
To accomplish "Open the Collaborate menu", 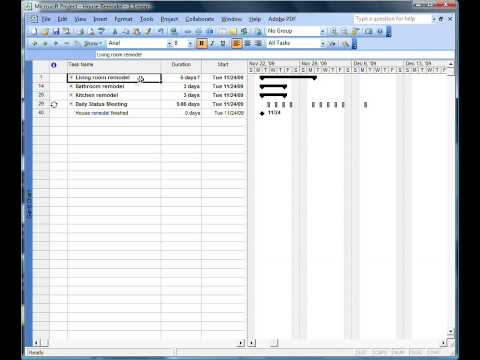I will (200, 19).
